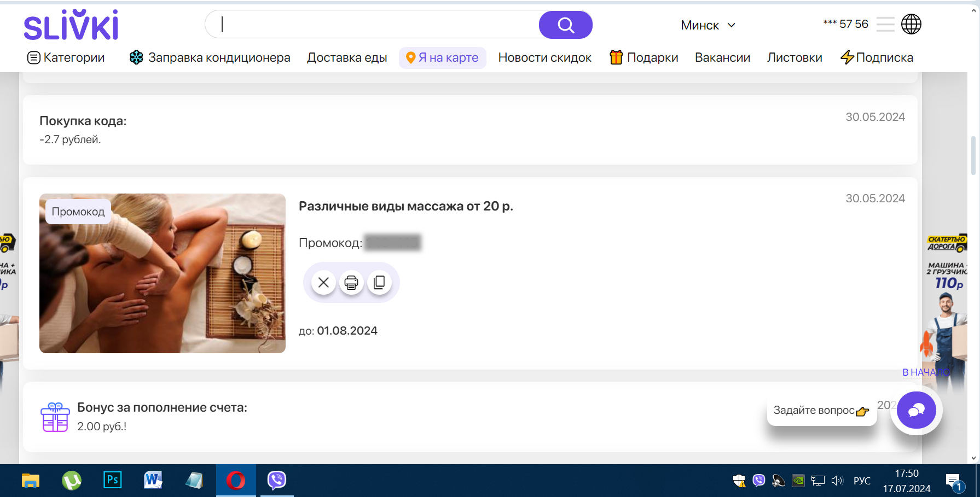Click the SLIVKI logo
Viewport: 980px width, 497px height.
71,25
